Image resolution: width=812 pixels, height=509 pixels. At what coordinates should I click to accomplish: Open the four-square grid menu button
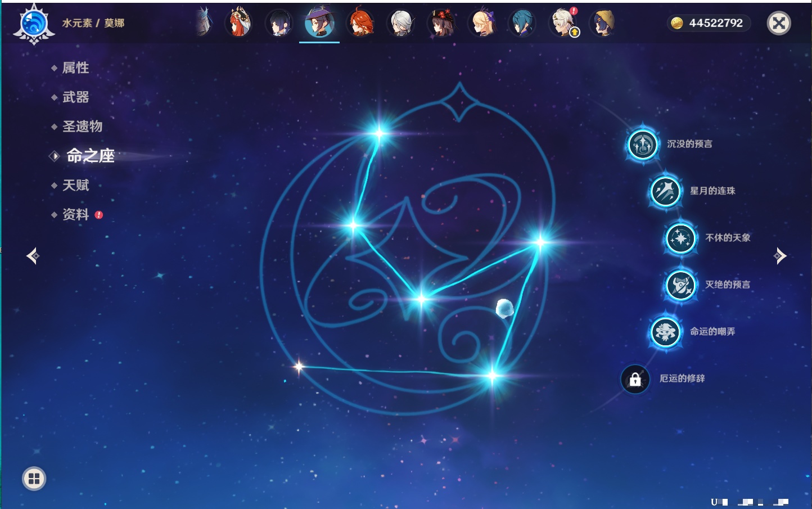point(34,479)
